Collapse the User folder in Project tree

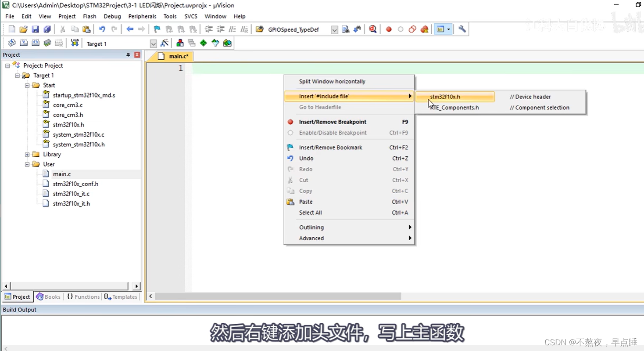27,164
